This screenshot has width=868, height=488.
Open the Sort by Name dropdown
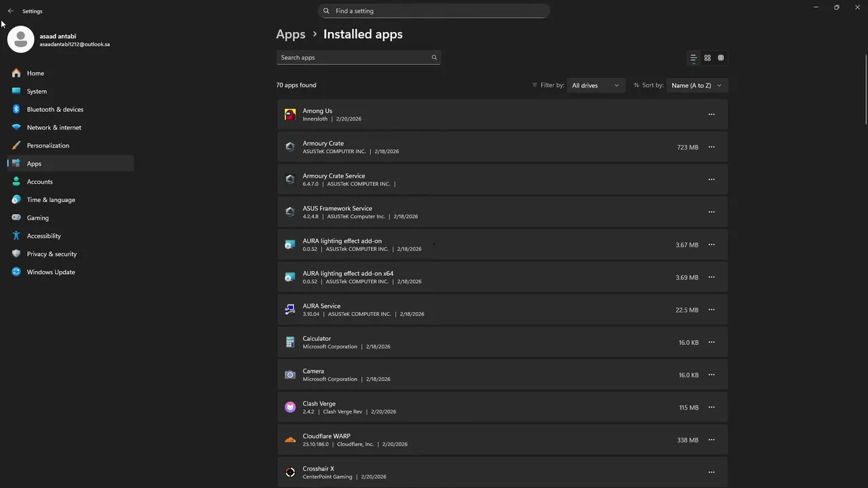click(x=696, y=85)
